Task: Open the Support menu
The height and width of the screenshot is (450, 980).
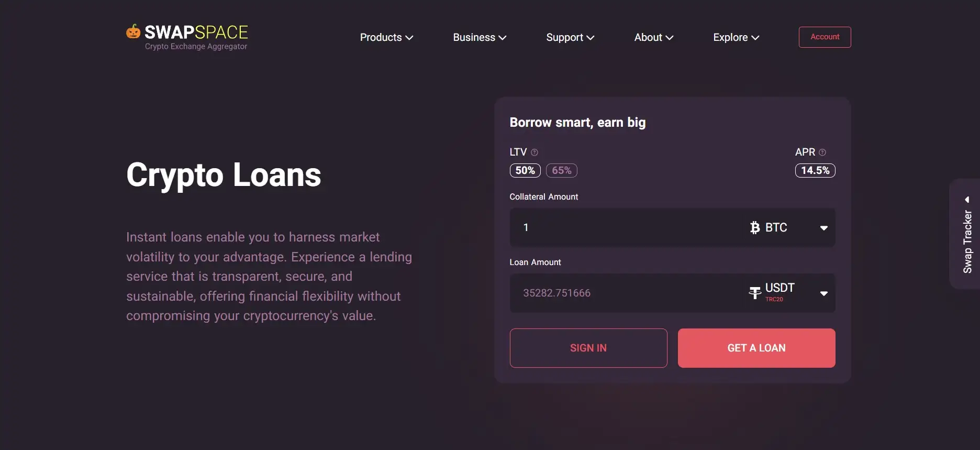Action: tap(570, 37)
